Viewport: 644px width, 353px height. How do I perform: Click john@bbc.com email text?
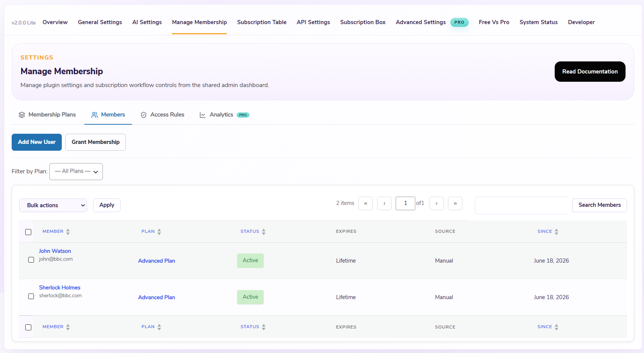pyautogui.click(x=56, y=259)
